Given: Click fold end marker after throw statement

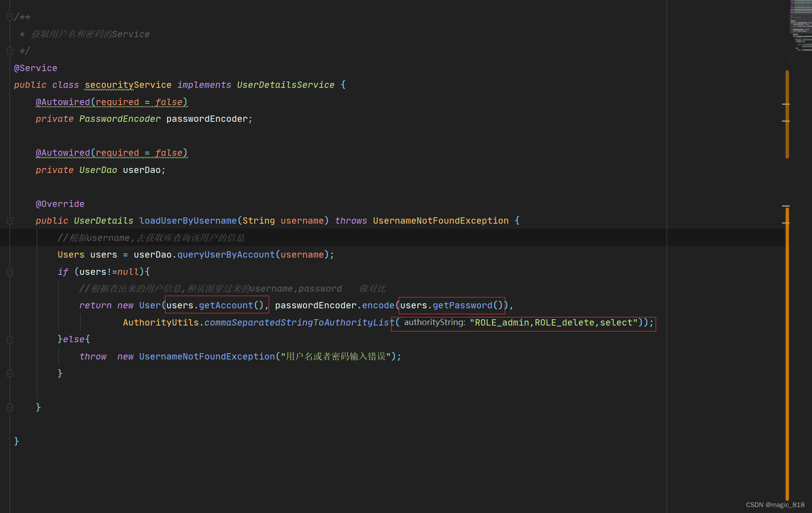Looking at the screenshot, I should coord(10,374).
